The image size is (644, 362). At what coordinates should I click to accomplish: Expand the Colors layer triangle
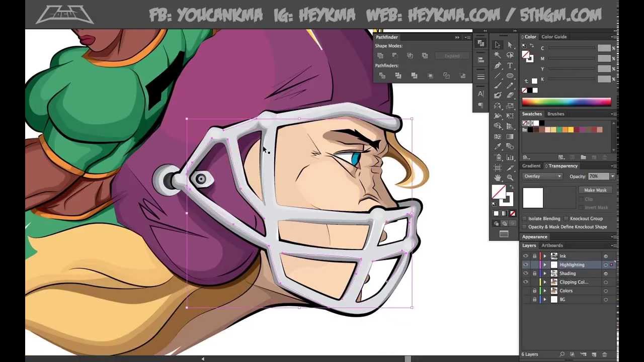point(544,291)
